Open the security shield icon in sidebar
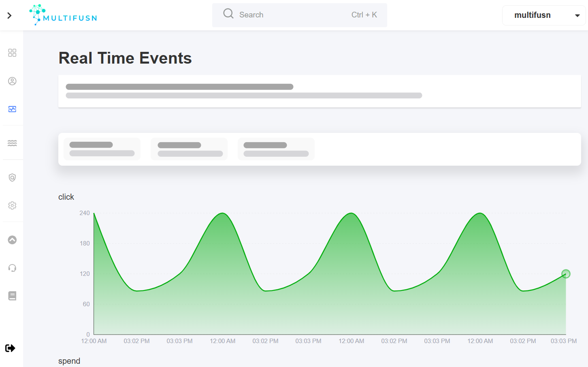This screenshot has height=367, width=588. tap(12, 177)
